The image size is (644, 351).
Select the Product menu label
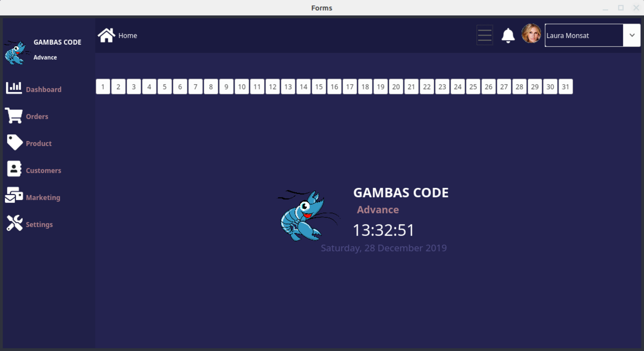[x=39, y=144]
